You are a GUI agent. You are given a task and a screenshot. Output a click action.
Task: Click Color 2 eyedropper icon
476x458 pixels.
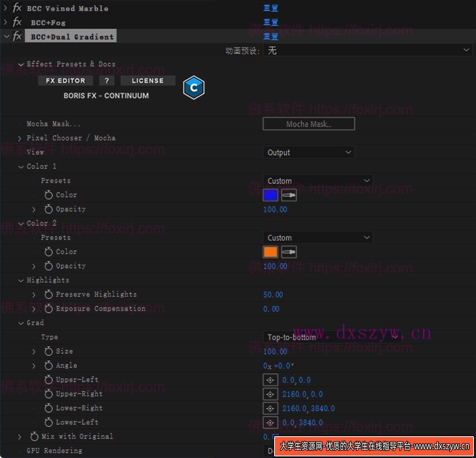pos(289,252)
